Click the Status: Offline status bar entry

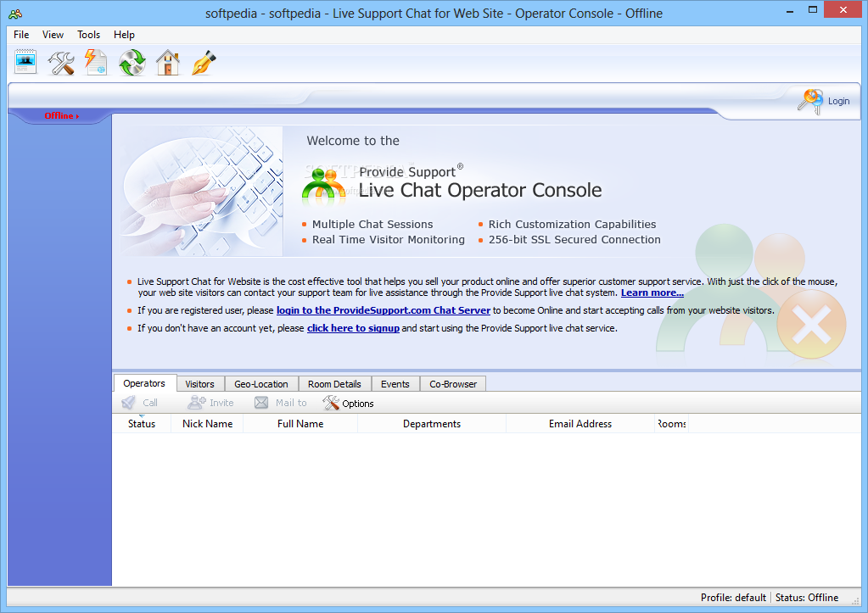coord(807,598)
